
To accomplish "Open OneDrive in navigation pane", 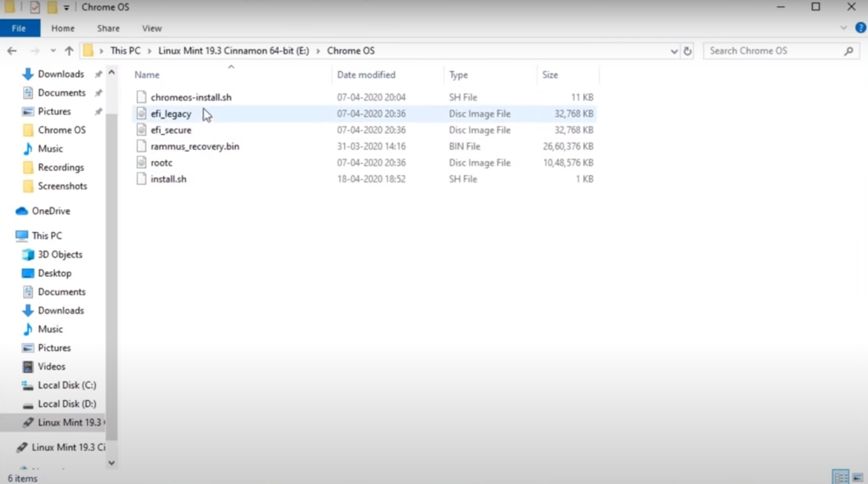I will [x=51, y=211].
